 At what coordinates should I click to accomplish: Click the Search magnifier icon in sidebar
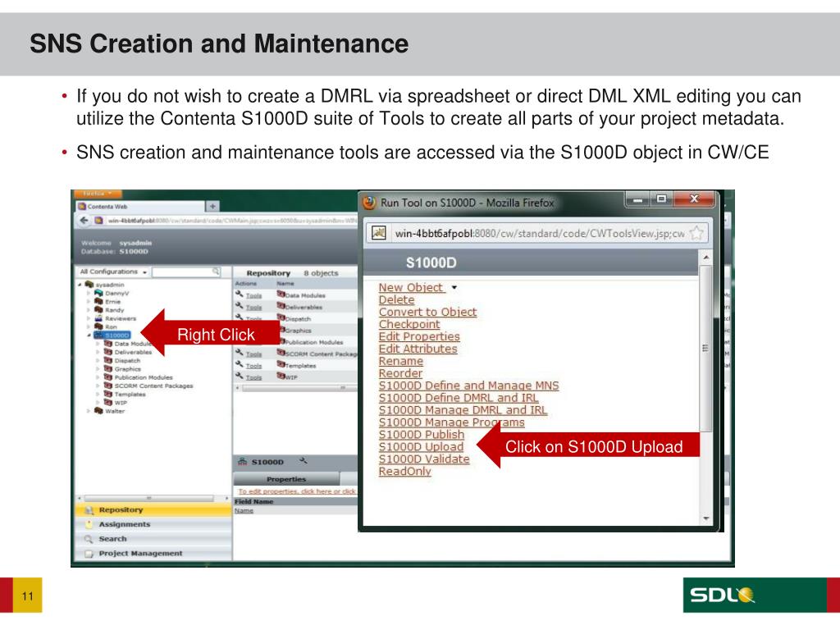[x=89, y=539]
